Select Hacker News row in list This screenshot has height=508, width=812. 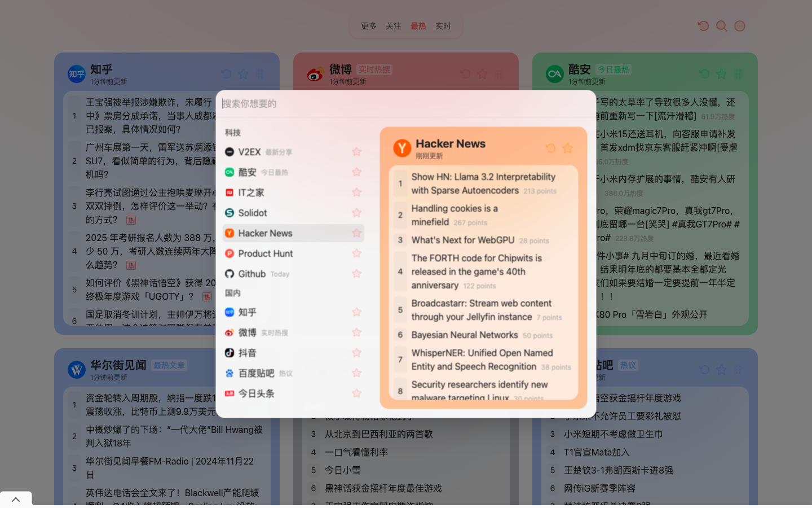point(293,233)
